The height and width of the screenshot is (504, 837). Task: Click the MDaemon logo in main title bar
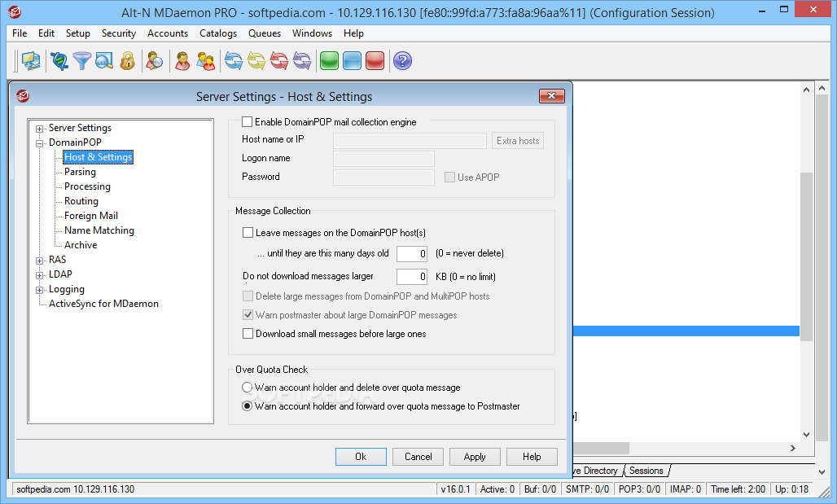coord(15,11)
